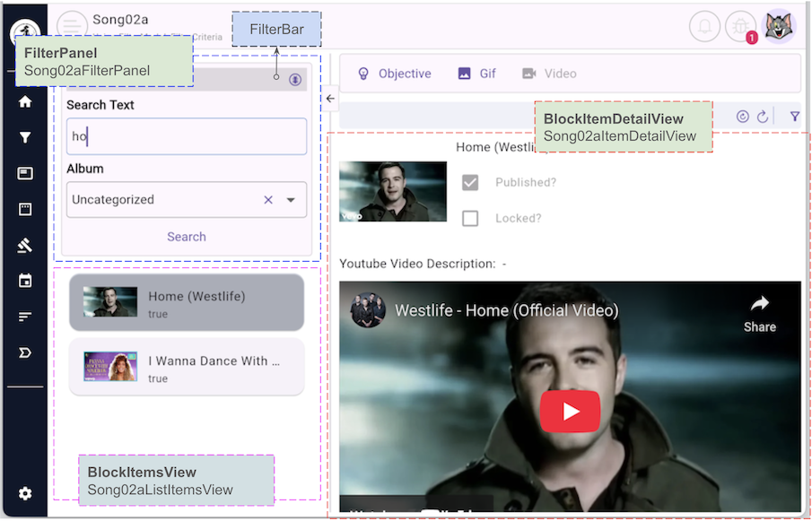Viewport: 812px width, 521px height.
Task: Click the filter funnel icon in detail toolbar
Action: click(795, 117)
